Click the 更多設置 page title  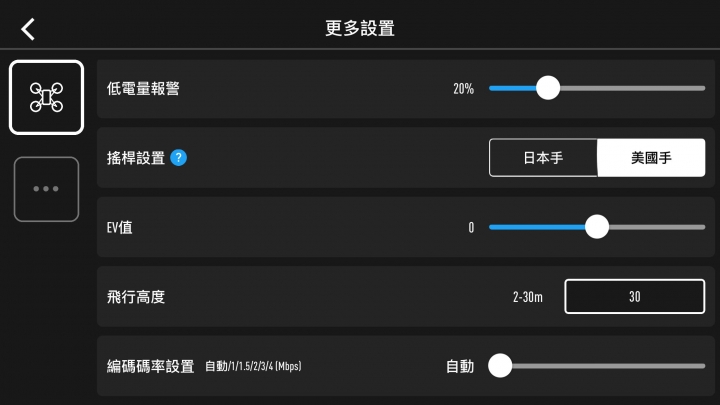click(360, 28)
